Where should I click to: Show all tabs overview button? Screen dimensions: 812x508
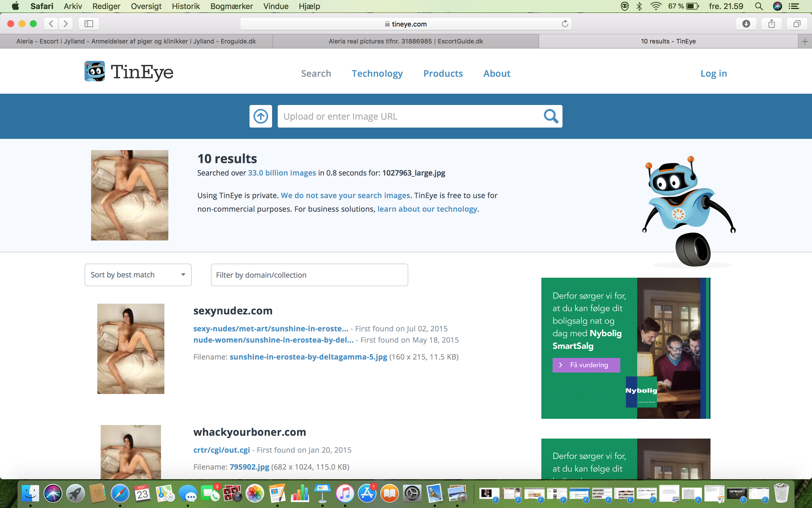coord(797,23)
